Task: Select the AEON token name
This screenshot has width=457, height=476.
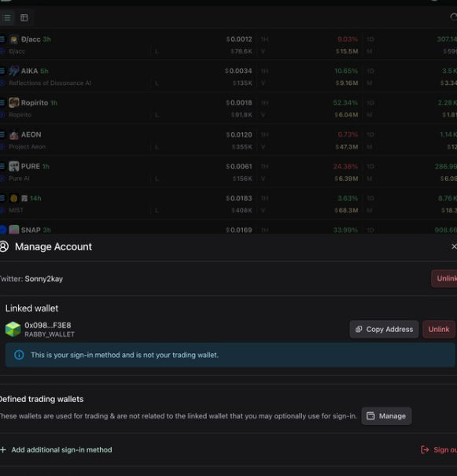Action: (31, 135)
